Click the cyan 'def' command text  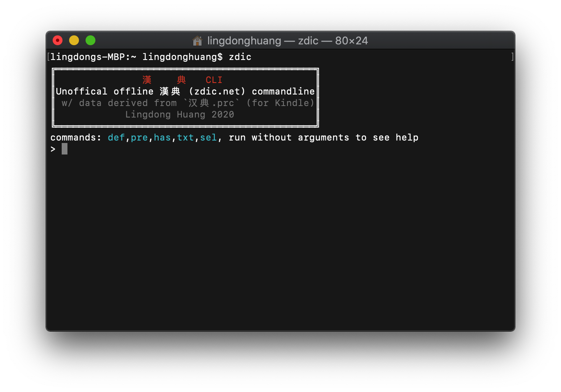point(116,138)
